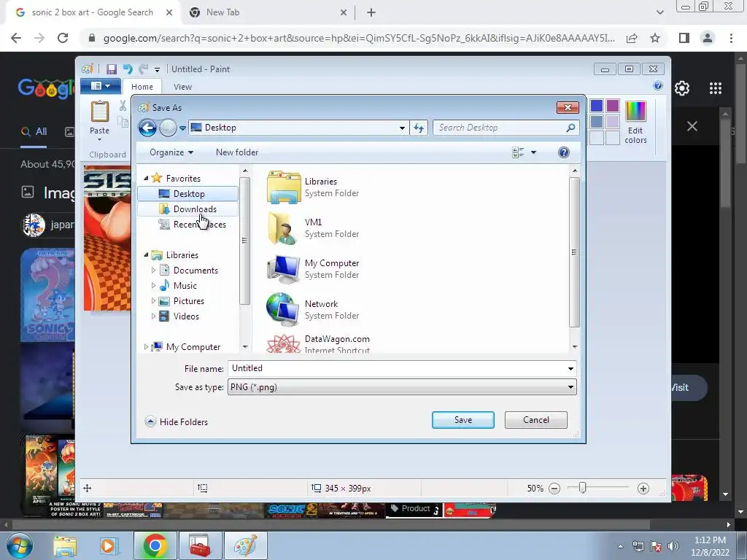
Task: Select the VM1 user folder icon
Action: click(284, 228)
